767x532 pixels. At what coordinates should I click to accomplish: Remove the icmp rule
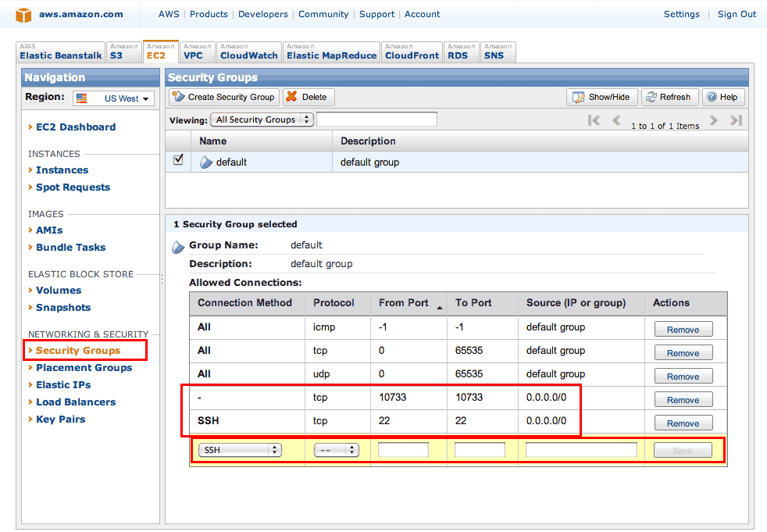pyautogui.click(x=683, y=330)
